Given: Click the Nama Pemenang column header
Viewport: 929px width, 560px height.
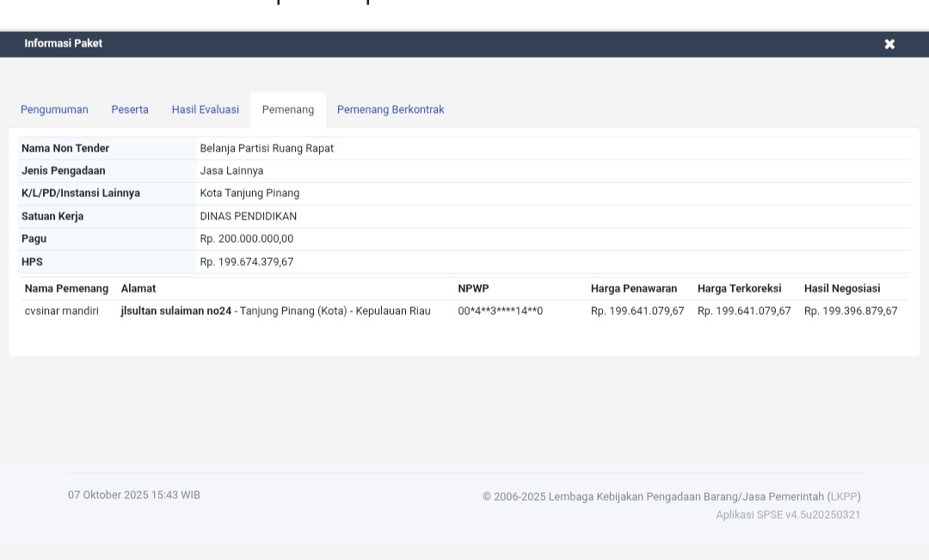Looking at the screenshot, I should coord(66,289).
